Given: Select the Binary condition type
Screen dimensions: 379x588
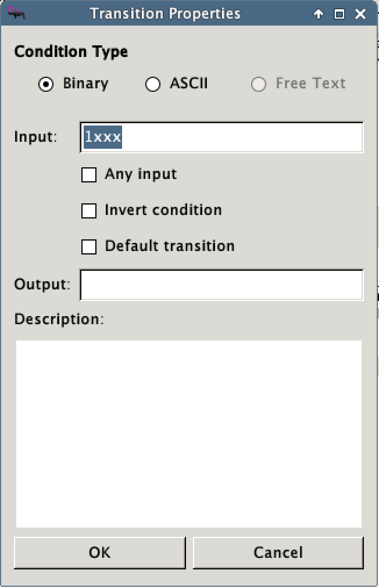Looking at the screenshot, I should tap(47, 84).
